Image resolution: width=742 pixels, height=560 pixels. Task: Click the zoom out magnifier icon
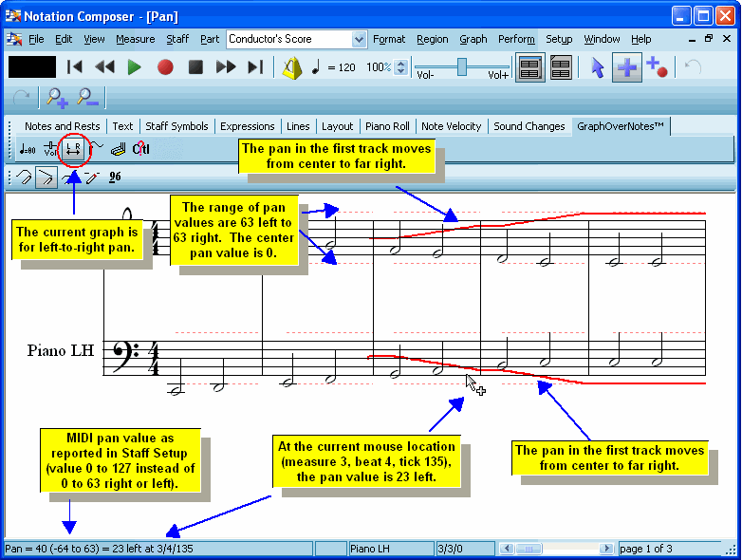tap(86, 97)
